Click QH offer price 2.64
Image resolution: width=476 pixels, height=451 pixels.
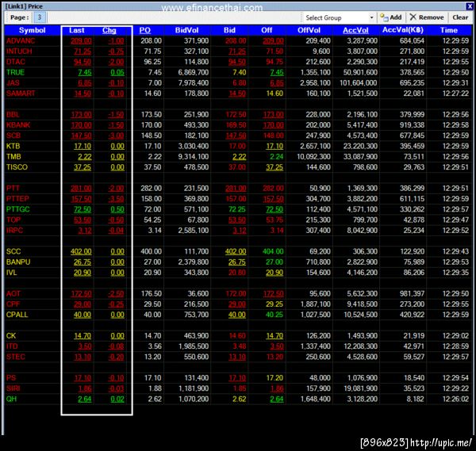[277, 399]
